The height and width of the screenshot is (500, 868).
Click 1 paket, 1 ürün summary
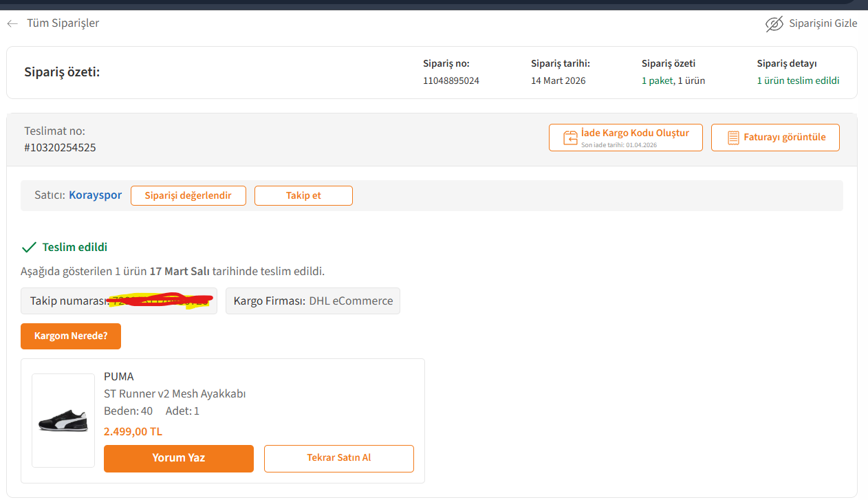pyautogui.click(x=673, y=80)
